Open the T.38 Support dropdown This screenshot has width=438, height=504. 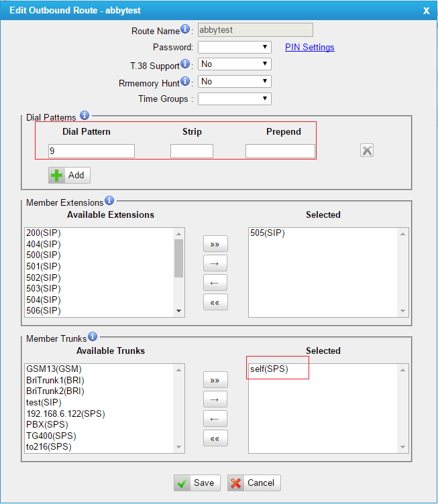(235, 64)
